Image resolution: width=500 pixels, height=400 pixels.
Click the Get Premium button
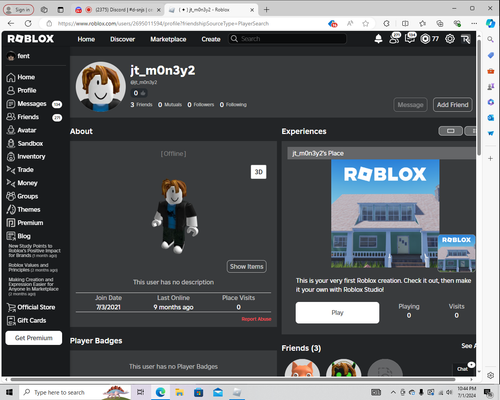click(x=34, y=338)
